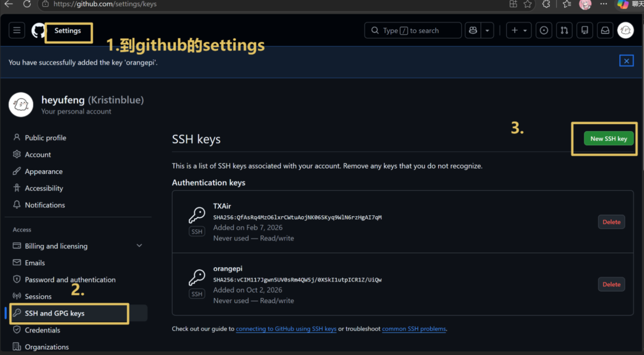Viewport: 644px width, 355px height.
Task: Open user avatar menu in header
Action: pos(626,31)
